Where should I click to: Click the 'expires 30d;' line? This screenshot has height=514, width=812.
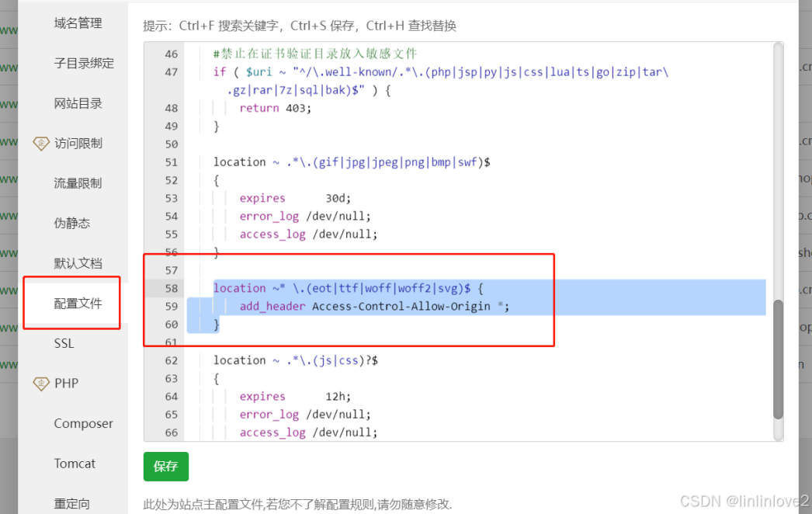(295, 199)
